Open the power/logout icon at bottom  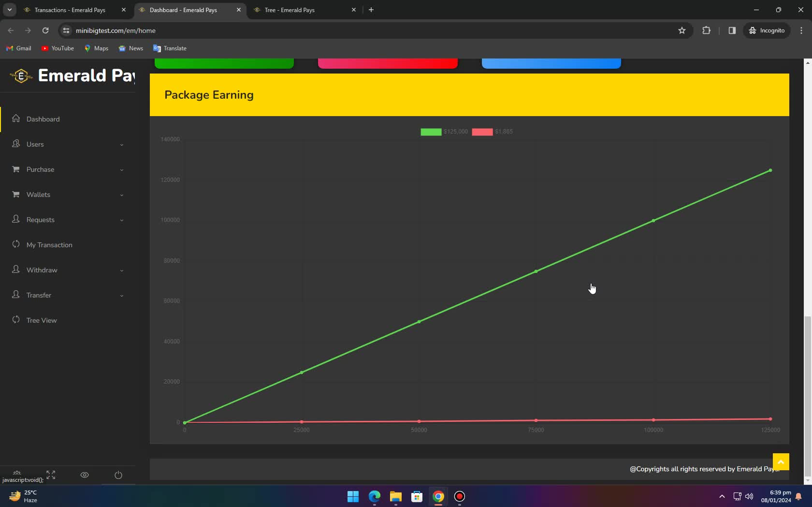(x=118, y=475)
